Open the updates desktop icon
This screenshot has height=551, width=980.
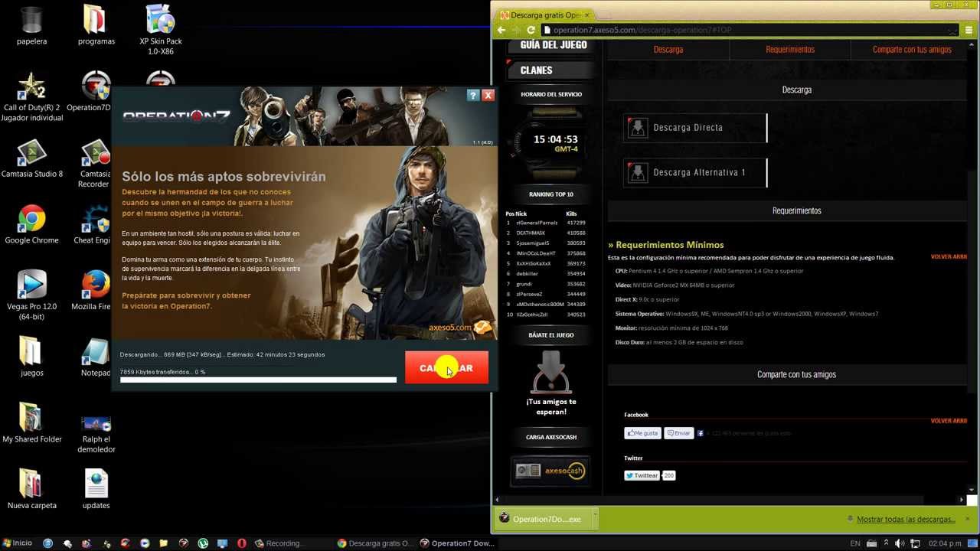point(96,490)
